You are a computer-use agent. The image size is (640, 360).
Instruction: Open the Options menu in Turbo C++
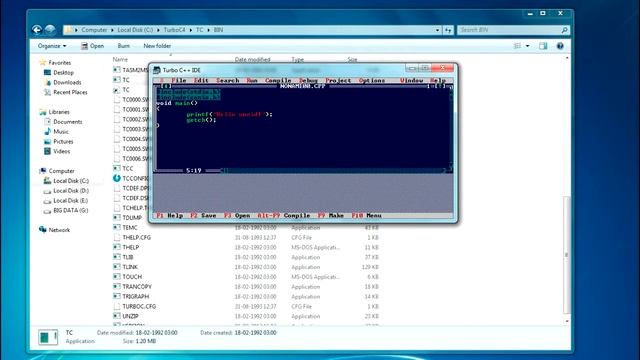click(372, 80)
